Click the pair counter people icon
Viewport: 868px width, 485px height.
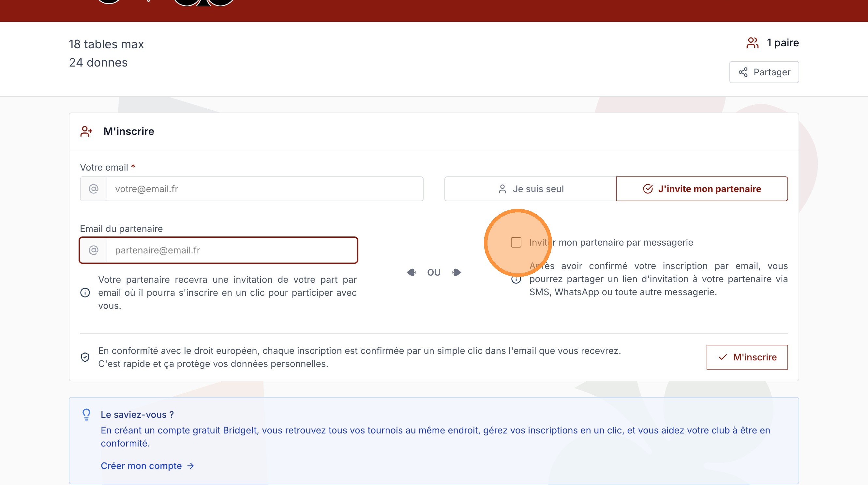(x=753, y=42)
